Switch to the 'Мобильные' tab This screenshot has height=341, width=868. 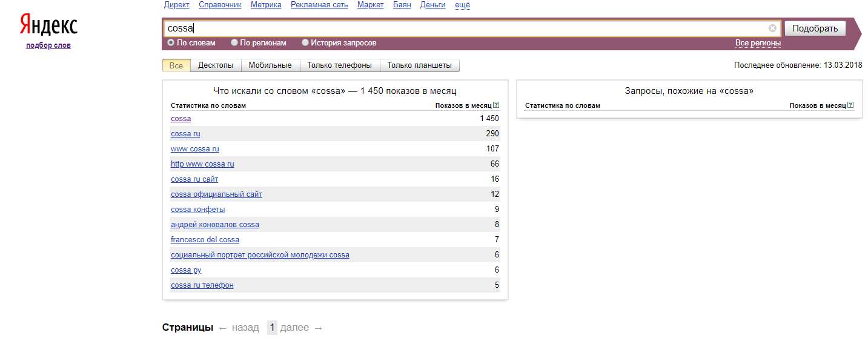pyautogui.click(x=270, y=65)
